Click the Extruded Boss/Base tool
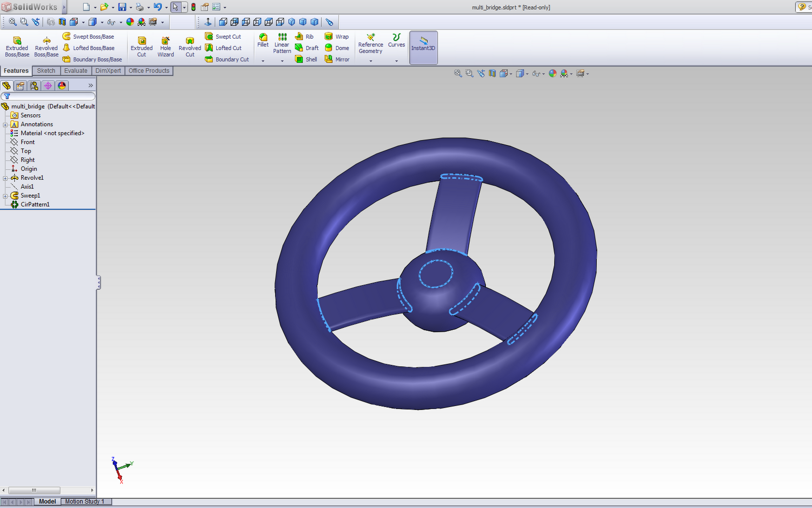The width and height of the screenshot is (812, 508). click(17, 47)
